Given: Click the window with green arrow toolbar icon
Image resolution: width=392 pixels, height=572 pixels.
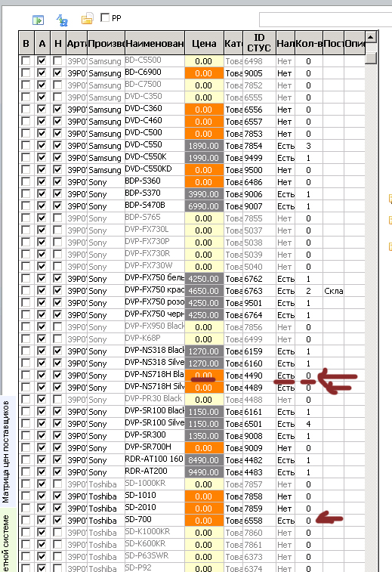Looking at the screenshot, I should point(38,20).
